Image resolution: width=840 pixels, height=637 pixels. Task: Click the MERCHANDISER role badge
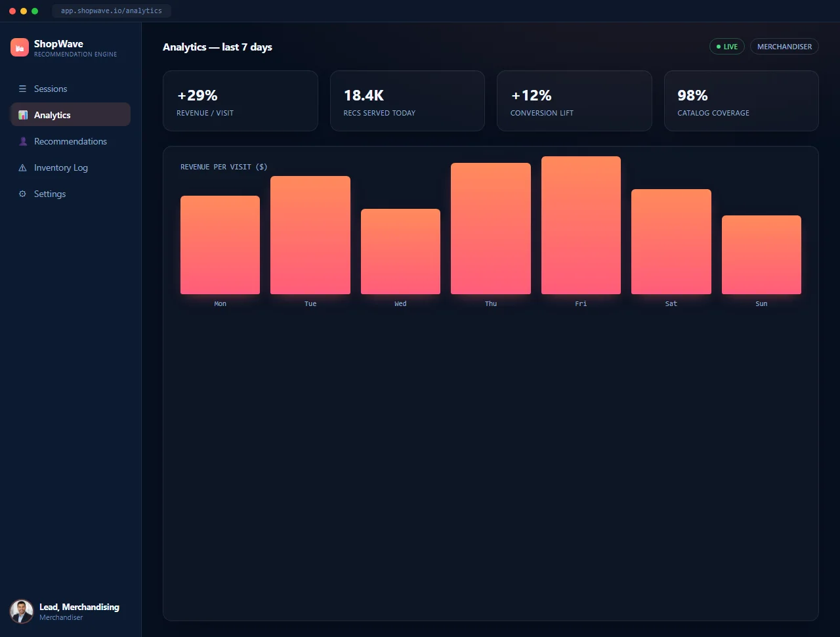click(x=784, y=47)
